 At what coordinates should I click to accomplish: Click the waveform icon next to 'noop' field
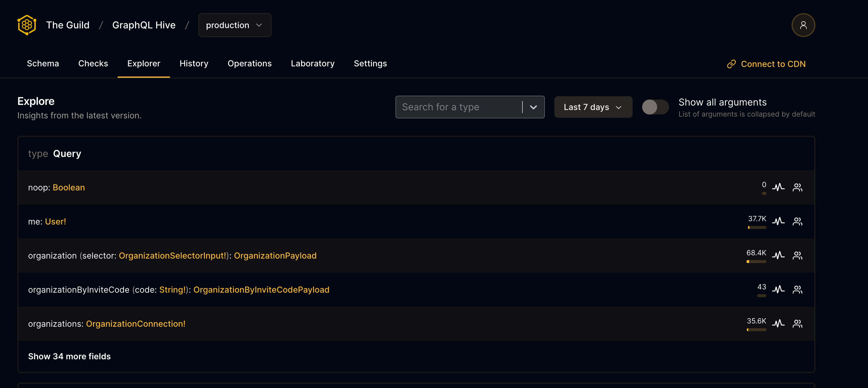778,187
